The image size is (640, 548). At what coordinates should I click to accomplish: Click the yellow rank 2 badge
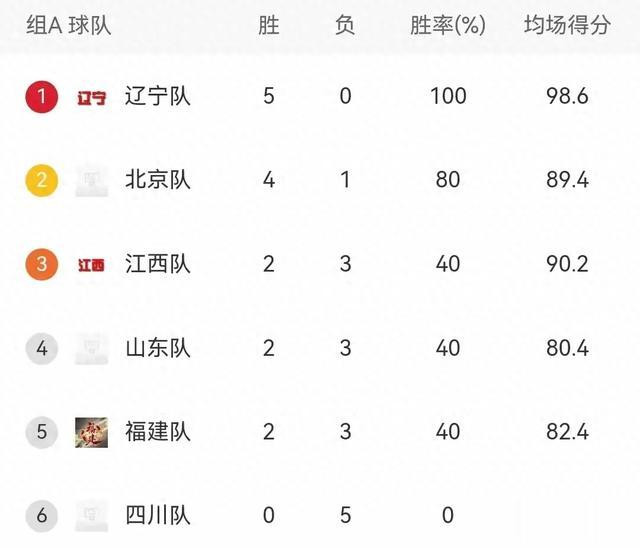point(41,181)
